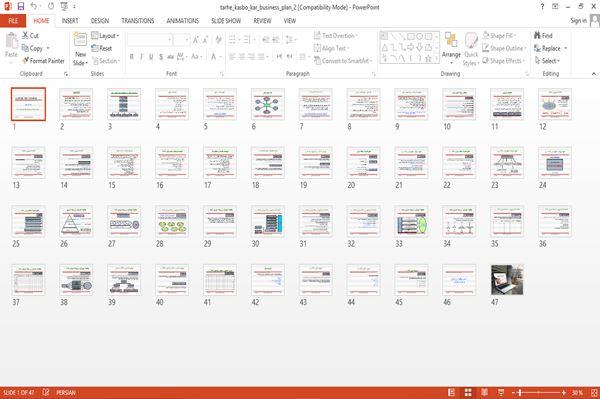Click PERSIAN language in status bar
This screenshot has height=399, width=600.
(65, 392)
